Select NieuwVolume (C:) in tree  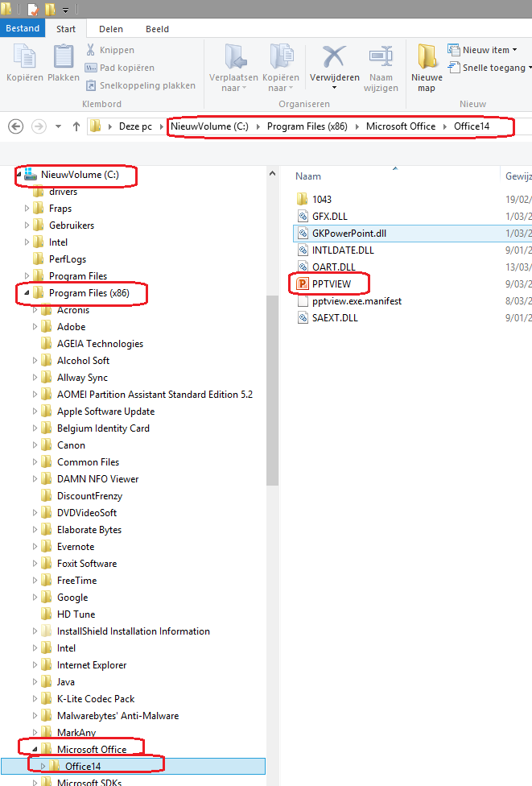[x=80, y=175]
